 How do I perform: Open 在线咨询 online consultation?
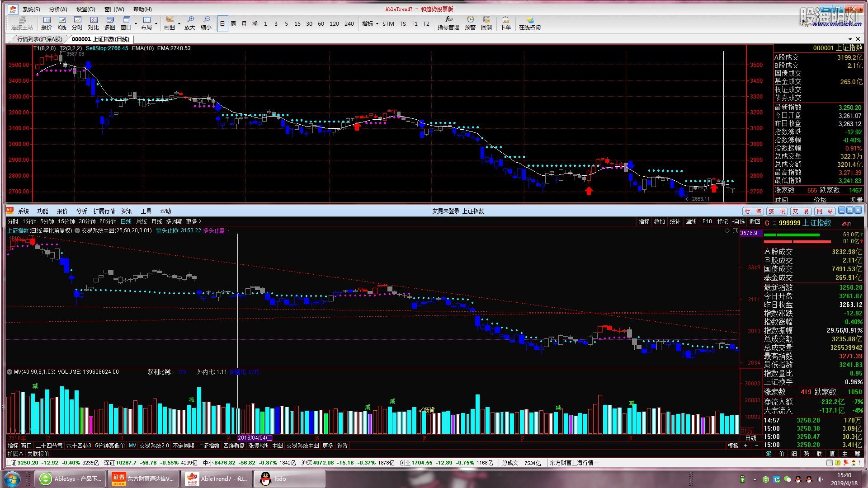click(x=530, y=23)
